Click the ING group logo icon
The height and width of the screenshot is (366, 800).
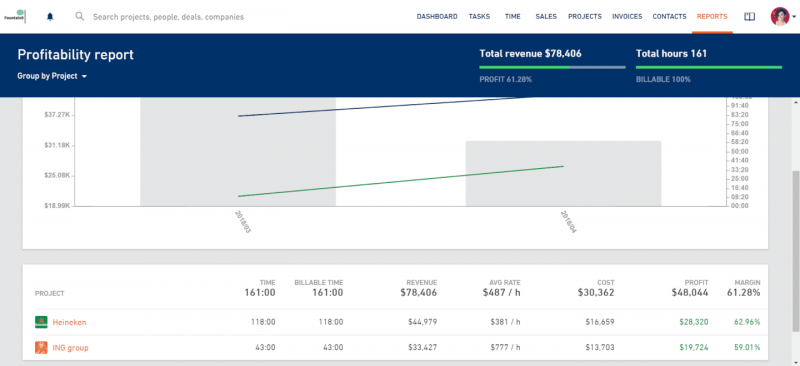pos(41,348)
